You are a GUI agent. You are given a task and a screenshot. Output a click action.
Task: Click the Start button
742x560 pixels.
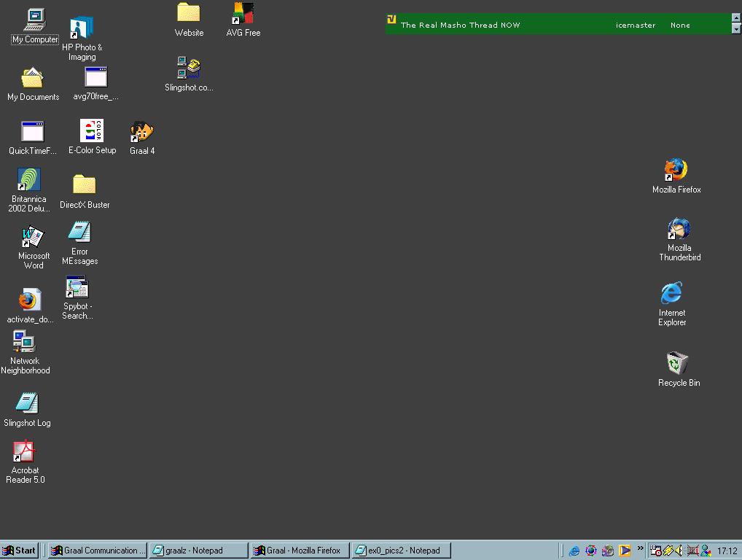click(20, 551)
